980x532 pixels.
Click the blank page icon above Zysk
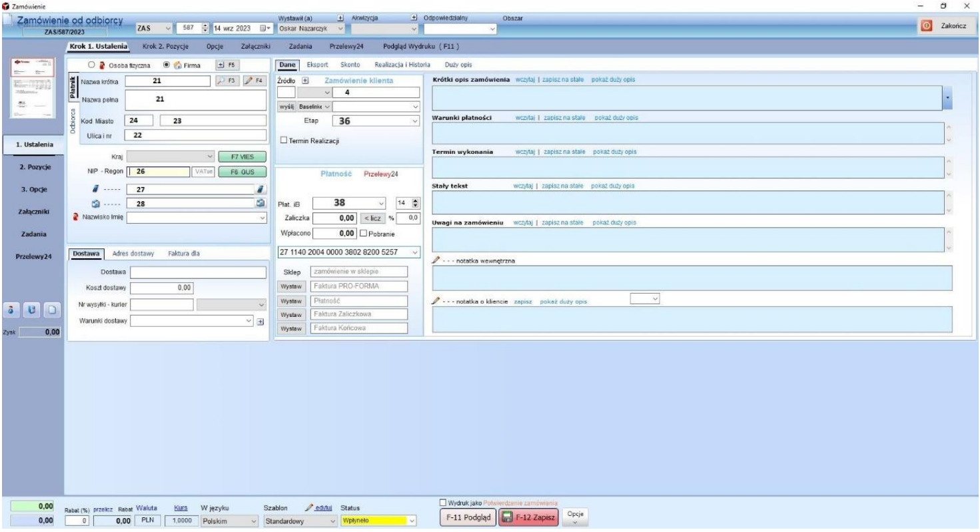click(x=53, y=311)
